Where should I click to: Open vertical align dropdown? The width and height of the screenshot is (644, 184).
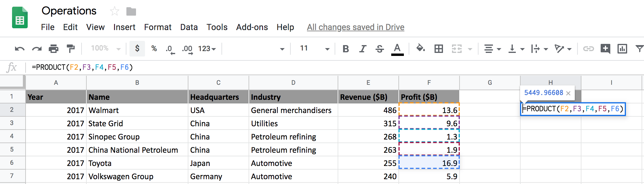tap(516, 49)
